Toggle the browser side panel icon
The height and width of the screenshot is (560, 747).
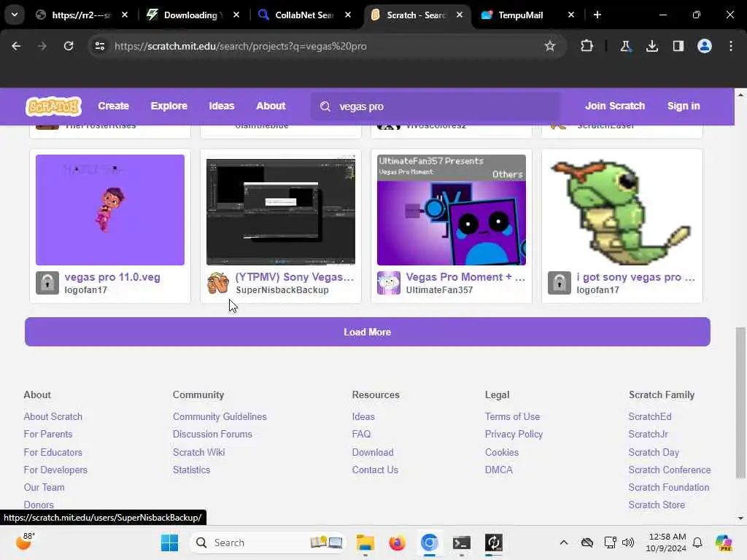click(678, 46)
